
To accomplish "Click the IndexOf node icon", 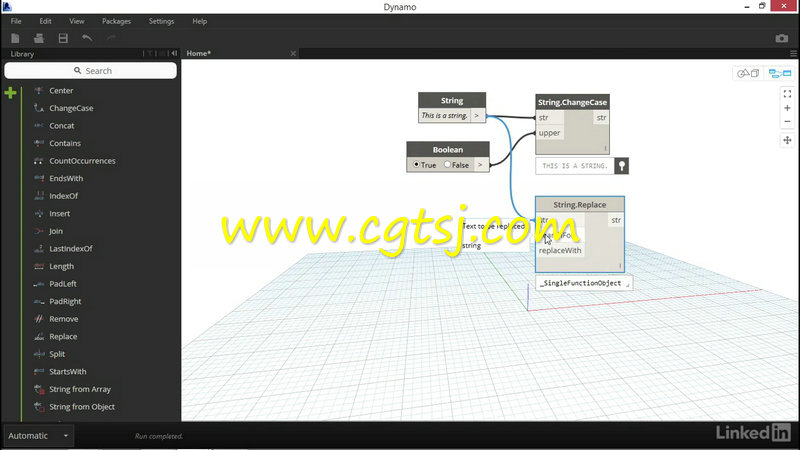I will [x=39, y=196].
